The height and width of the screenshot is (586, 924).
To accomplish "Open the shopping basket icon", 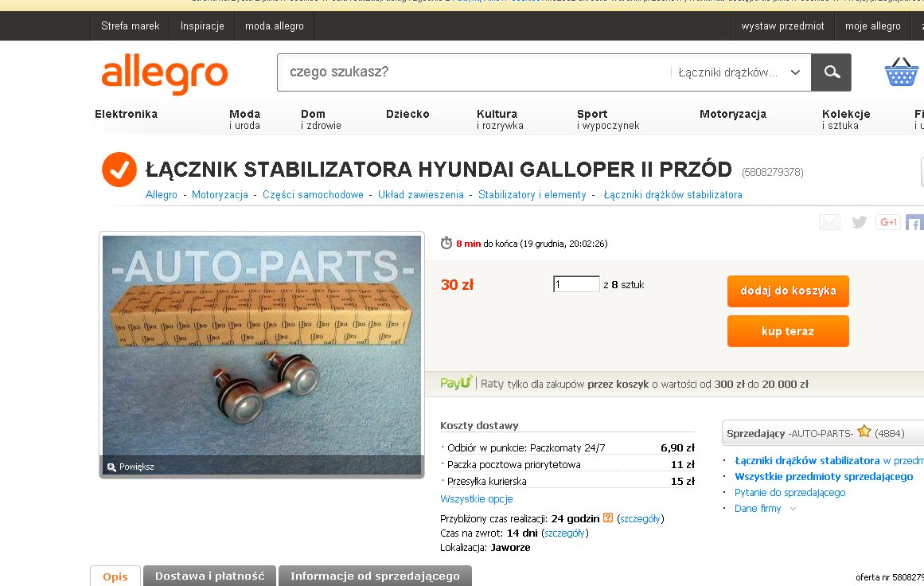I will click(901, 72).
